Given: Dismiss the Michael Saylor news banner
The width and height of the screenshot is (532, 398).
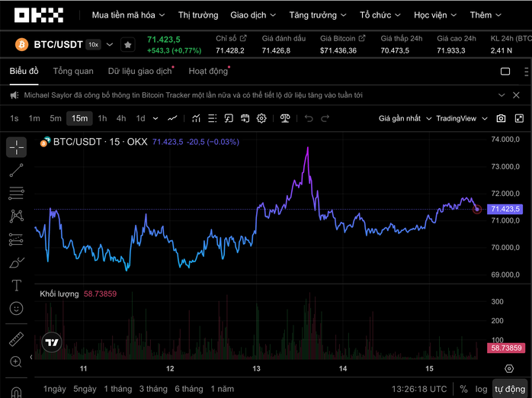Looking at the screenshot, I should (502, 95).
